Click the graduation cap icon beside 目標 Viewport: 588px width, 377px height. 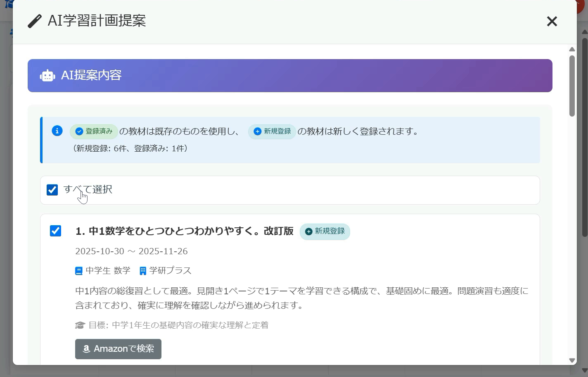pyautogui.click(x=80, y=325)
